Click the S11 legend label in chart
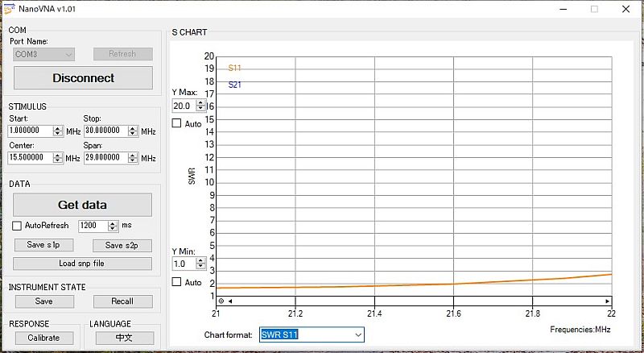 (234, 69)
